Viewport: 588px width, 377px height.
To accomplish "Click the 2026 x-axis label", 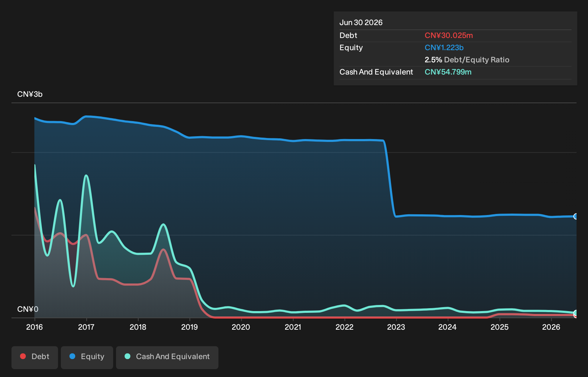I will (551, 327).
